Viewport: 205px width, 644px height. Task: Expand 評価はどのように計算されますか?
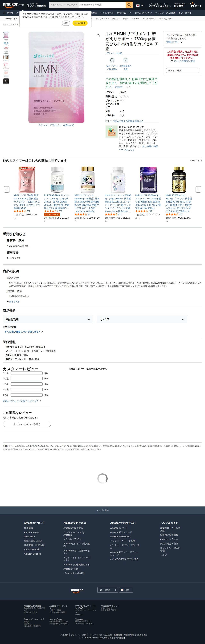(22, 401)
